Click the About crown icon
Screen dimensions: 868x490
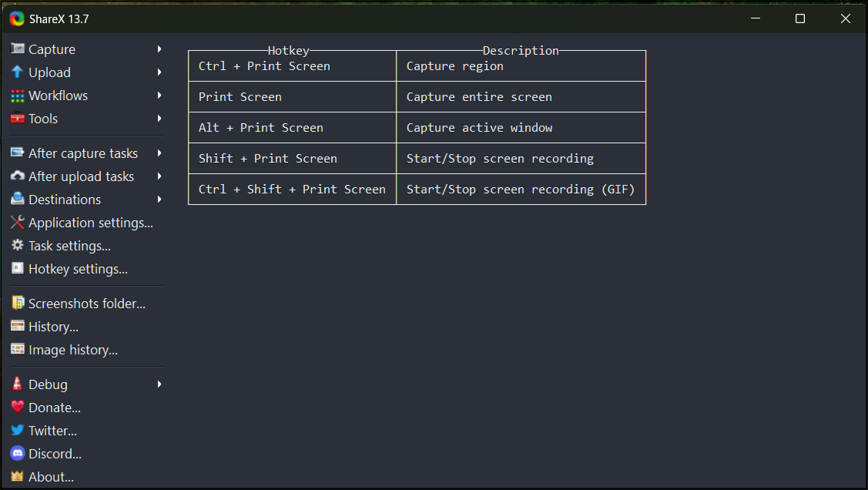18,476
